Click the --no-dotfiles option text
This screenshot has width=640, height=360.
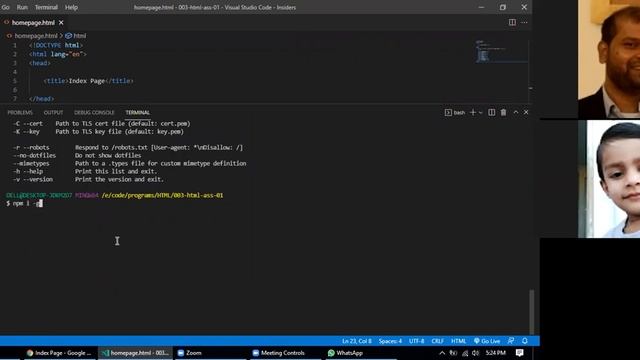click(x=34, y=156)
